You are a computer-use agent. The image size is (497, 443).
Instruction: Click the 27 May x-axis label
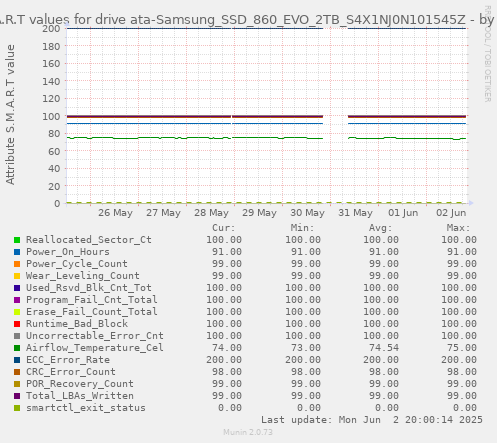coord(163,213)
